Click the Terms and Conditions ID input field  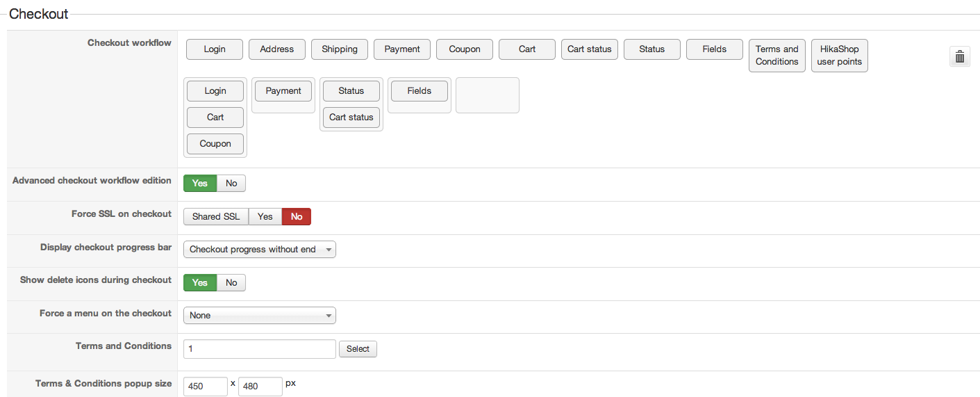coord(259,349)
